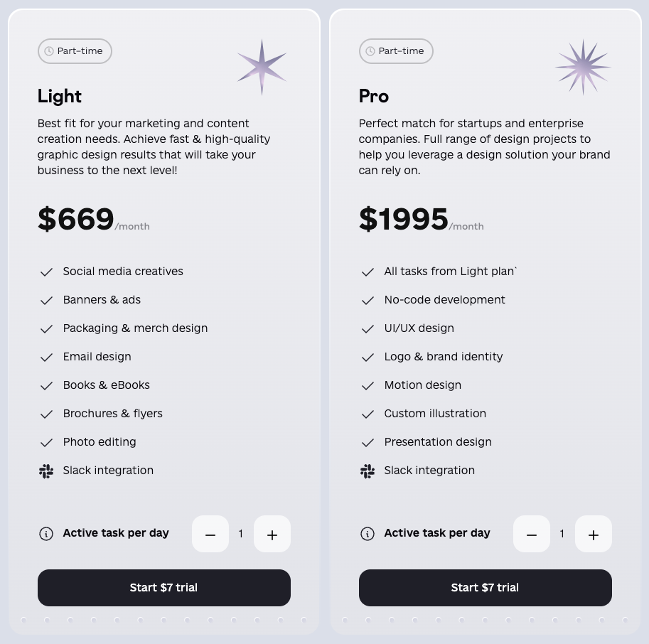Viewport: 649px width, 644px height.
Task: Increase active tasks on Light plan
Action: coord(272,535)
